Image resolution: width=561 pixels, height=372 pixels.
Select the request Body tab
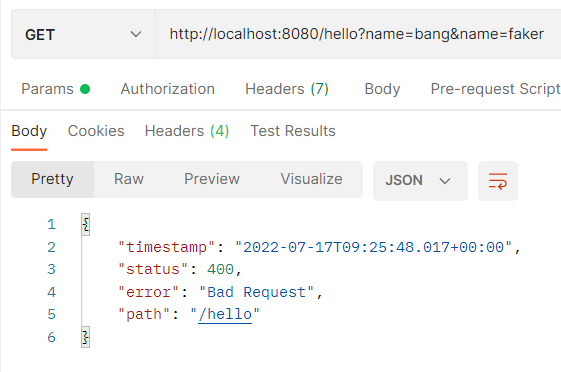coord(382,89)
